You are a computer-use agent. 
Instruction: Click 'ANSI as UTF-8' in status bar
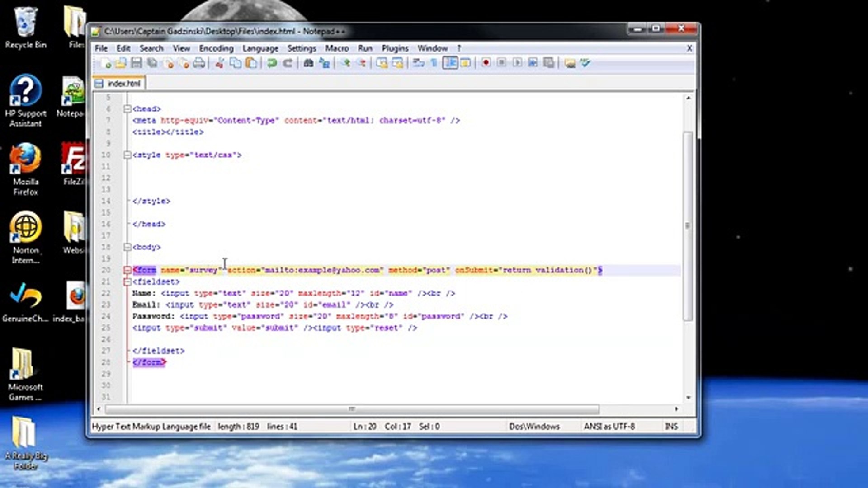pyautogui.click(x=609, y=427)
